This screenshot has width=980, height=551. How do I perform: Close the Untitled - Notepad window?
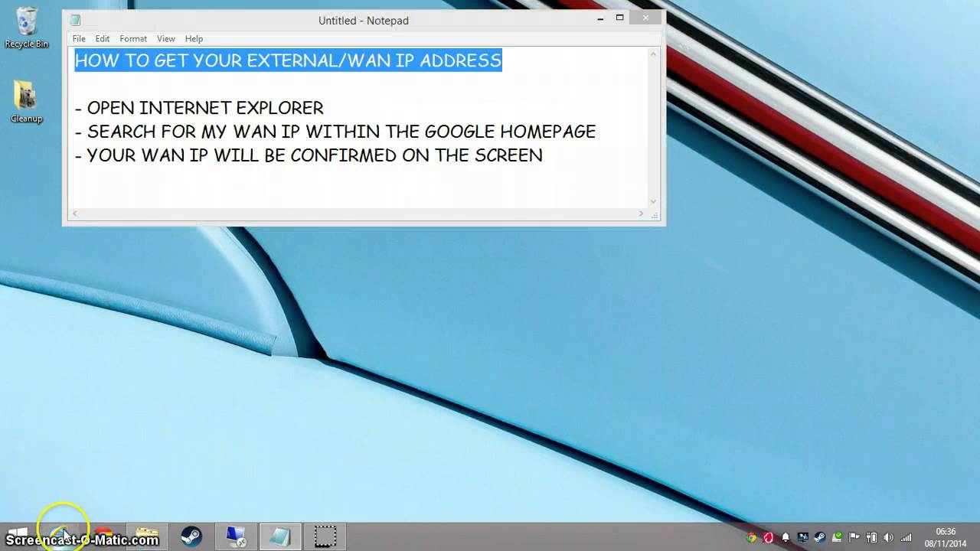point(647,18)
